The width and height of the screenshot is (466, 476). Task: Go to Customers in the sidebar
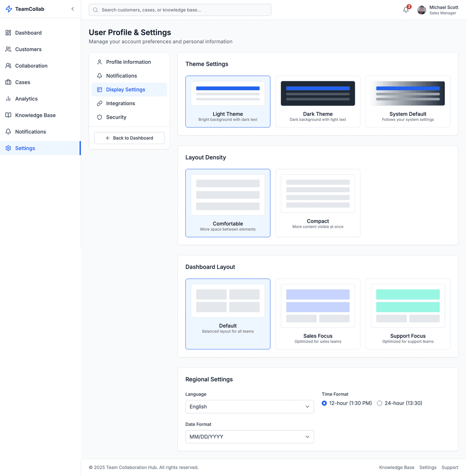coord(28,49)
